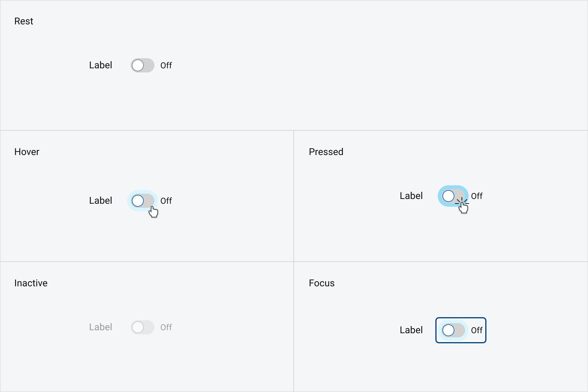
Task: Click the toggle knob in the Rest panel
Action: point(138,65)
